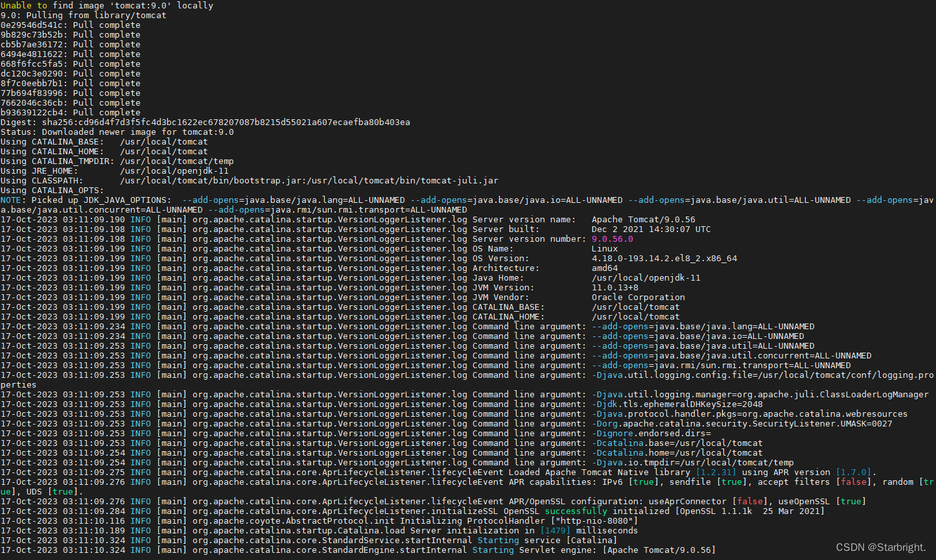Click JVM Version value "11.0.13+8"
The width and height of the screenshot is (936, 560).
coord(615,287)
